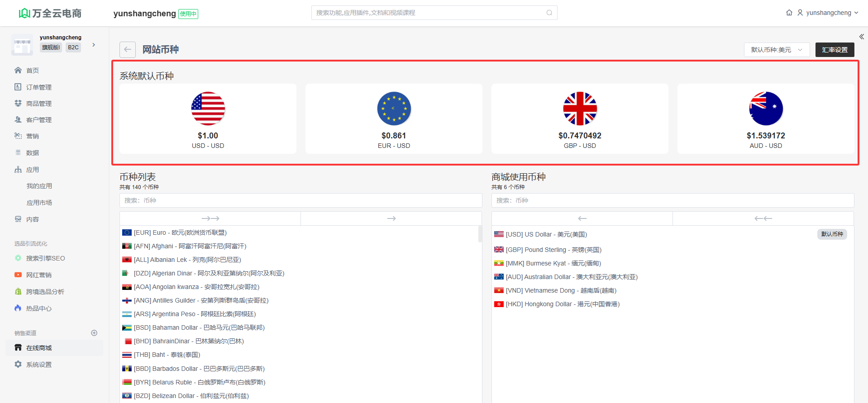The height and width of the screenshot is (403, 868).
Task: Click the 币种列表 search field
Action: [x=300, y=200]
